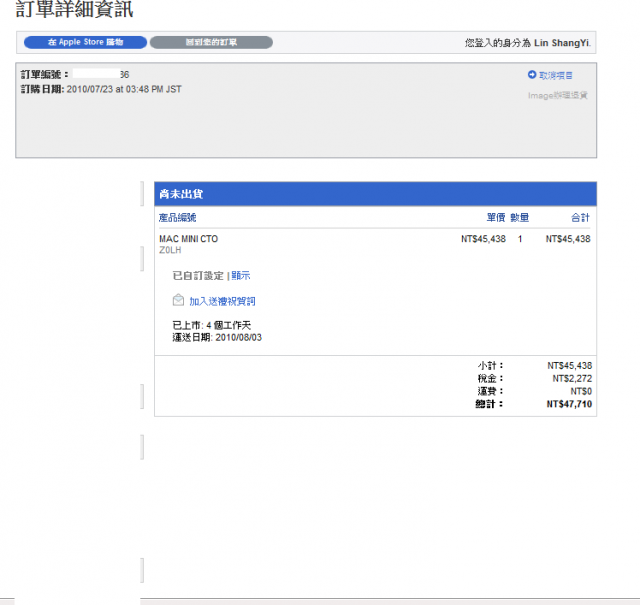
Task: Click the 訂單詳細資訊 page heading
Action: (x=75, y=9)
